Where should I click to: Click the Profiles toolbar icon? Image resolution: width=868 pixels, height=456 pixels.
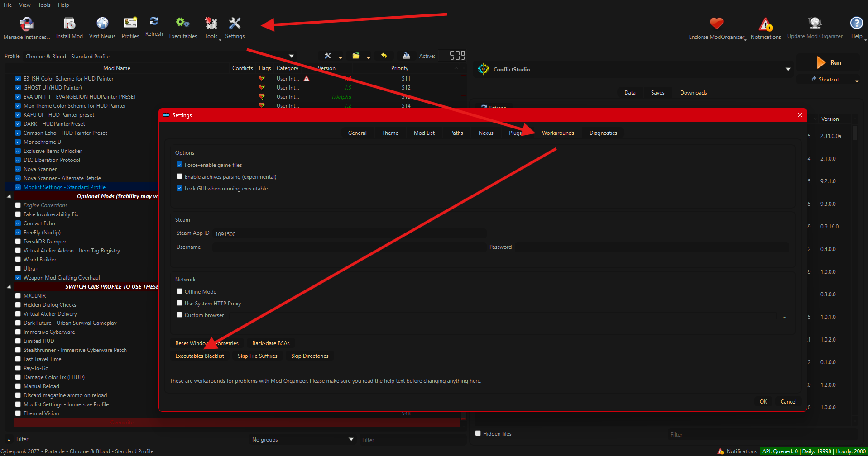[130, 23]
